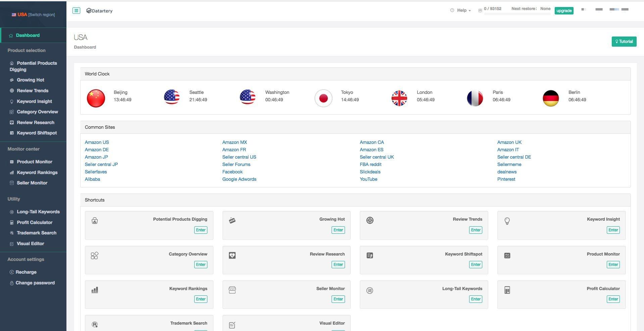
Task: Select Trademark Search in the sidebar
Action: pyautogui.click(x=37, y=233)
